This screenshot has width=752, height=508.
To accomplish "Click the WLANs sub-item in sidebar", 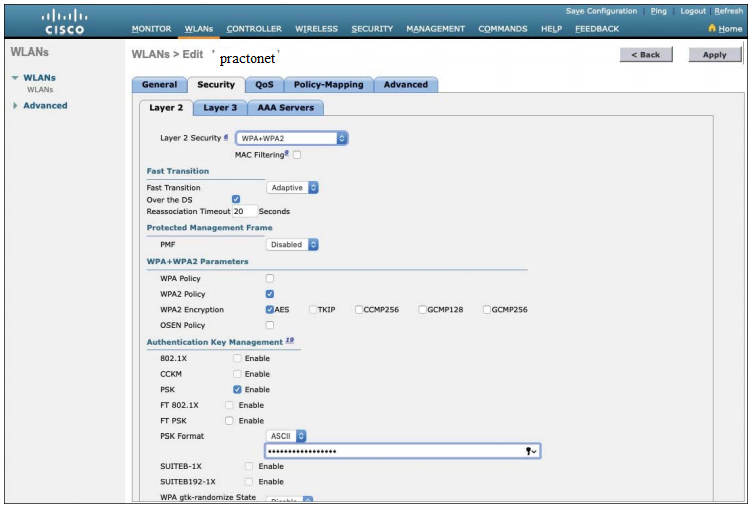I will pyautogui.click(x=40, y=90).
